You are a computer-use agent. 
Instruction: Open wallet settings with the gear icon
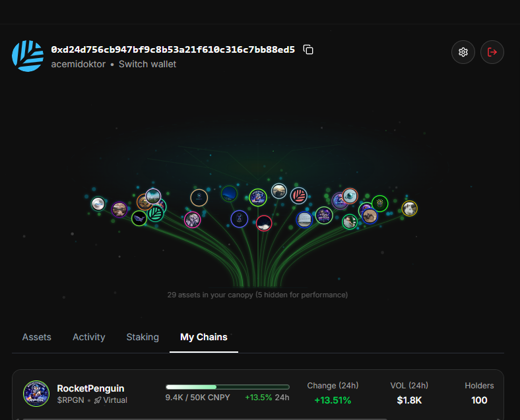463,52
